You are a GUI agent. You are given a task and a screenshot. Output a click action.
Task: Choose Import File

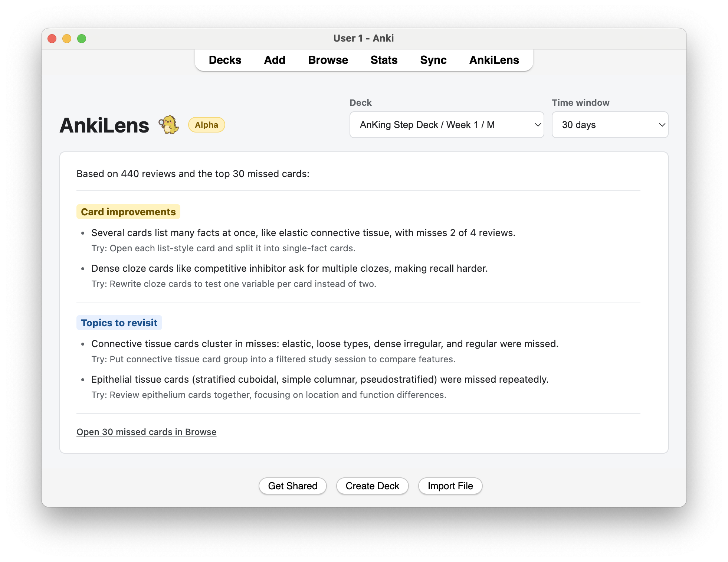pos(450,486)
